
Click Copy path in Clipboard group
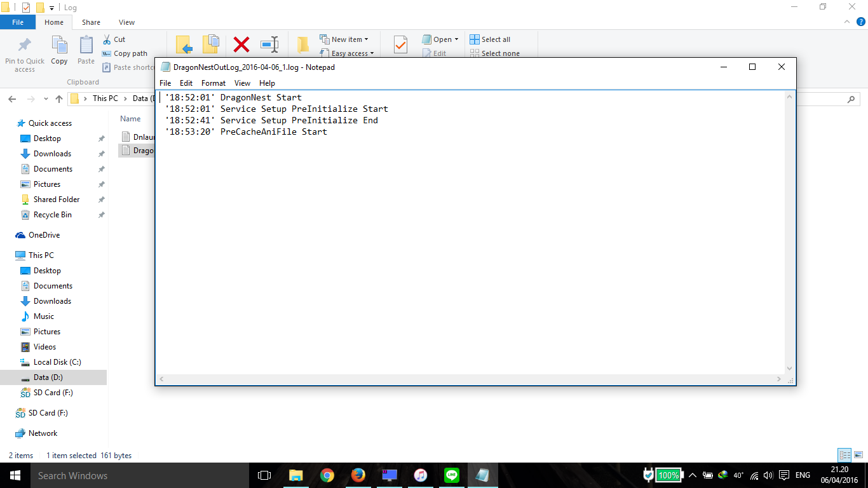125,53
